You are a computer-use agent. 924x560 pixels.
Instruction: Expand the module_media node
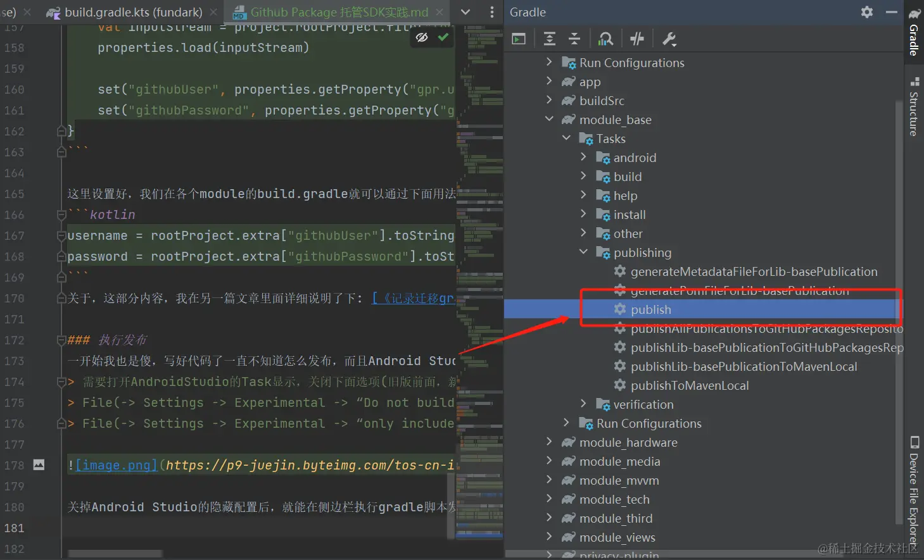click(x=549, y=461)
